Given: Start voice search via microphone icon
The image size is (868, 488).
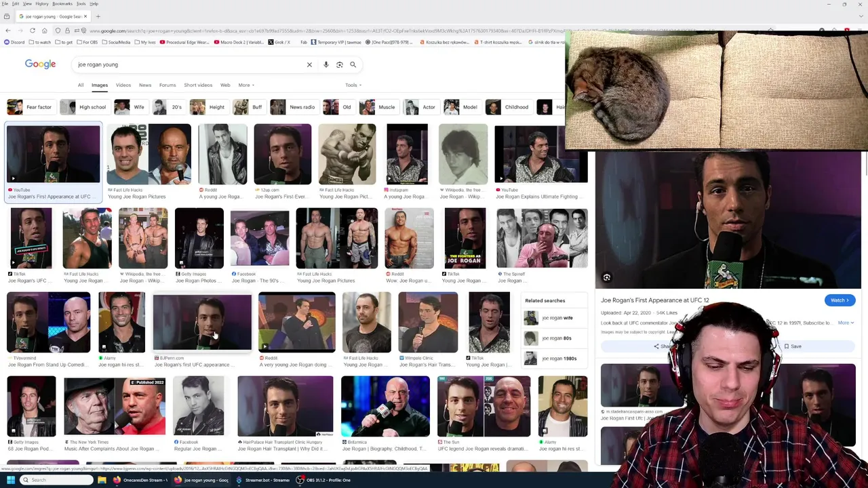Looking at the screenshot, I should click(x=326, y=64).
